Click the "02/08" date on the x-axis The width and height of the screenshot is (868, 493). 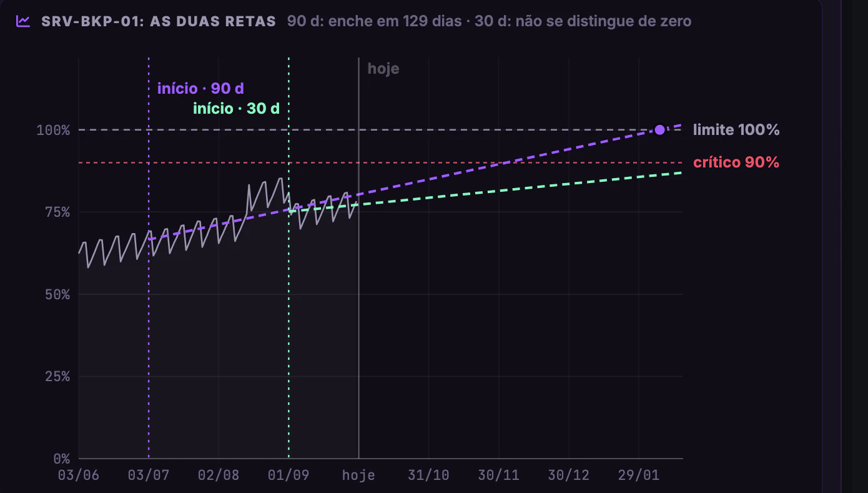(x=219, y=476)
